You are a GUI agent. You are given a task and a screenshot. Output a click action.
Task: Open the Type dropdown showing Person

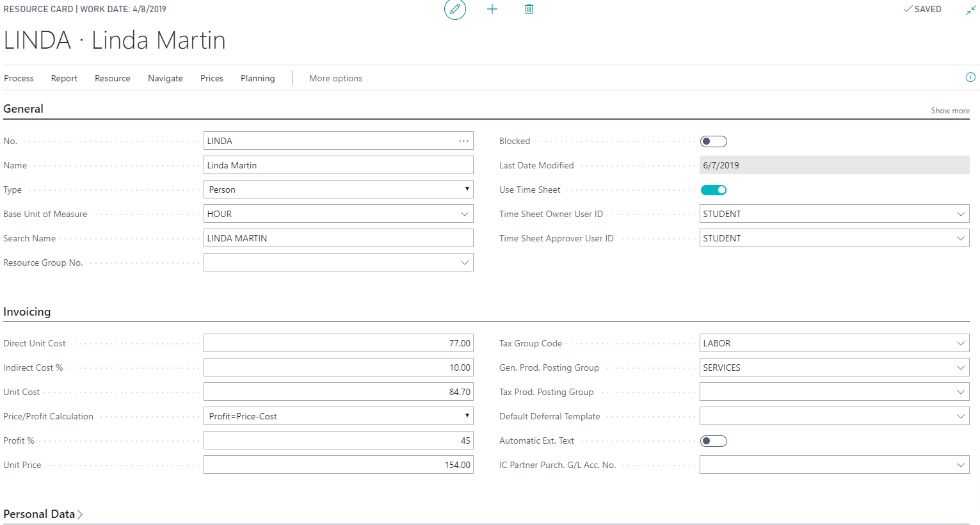(x=339, y=190)
